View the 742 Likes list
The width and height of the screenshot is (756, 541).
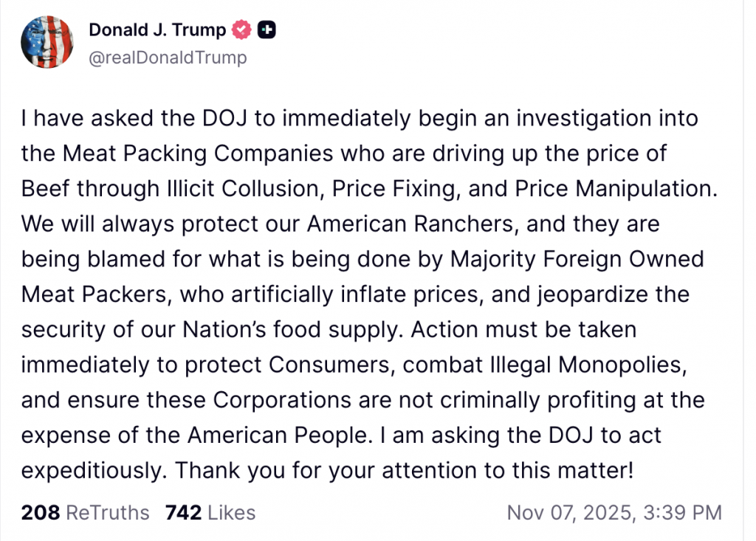point(210,512)
